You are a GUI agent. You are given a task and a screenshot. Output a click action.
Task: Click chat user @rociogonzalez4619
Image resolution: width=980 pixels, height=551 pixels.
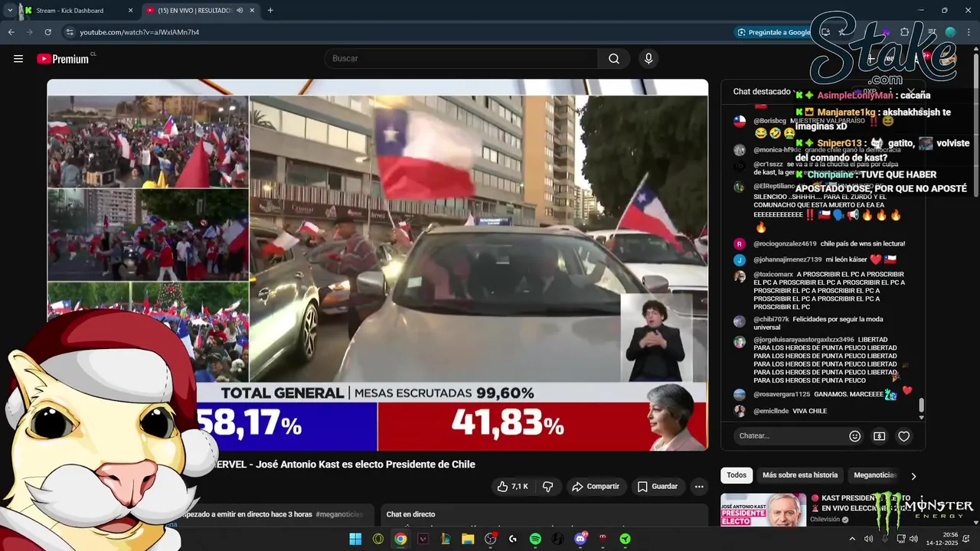click(785, 244)
